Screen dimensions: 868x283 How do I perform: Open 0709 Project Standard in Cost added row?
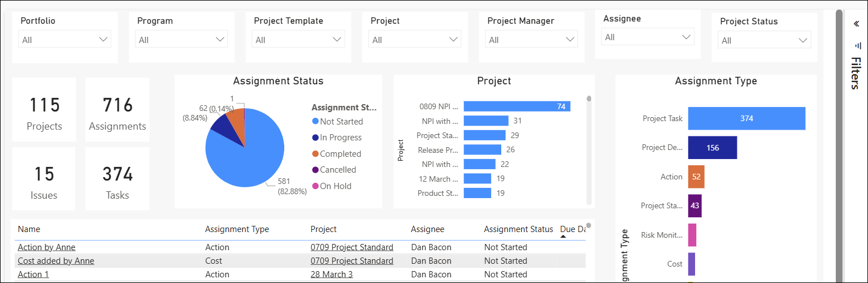click(352, 261)
